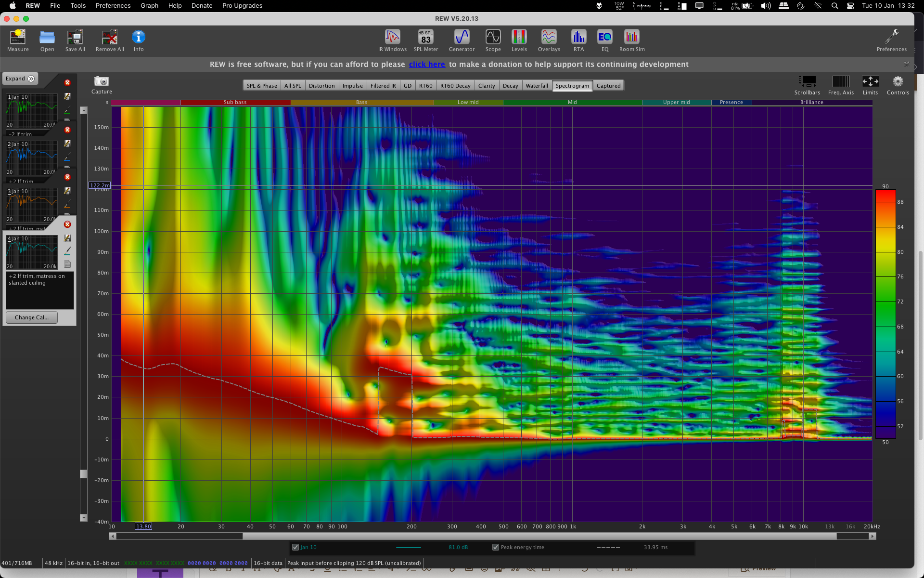This screenshot has width=924, height=578.
Task: Open a measurement file with Open icon
Action: pyautogui.click(x=47, y=40)
